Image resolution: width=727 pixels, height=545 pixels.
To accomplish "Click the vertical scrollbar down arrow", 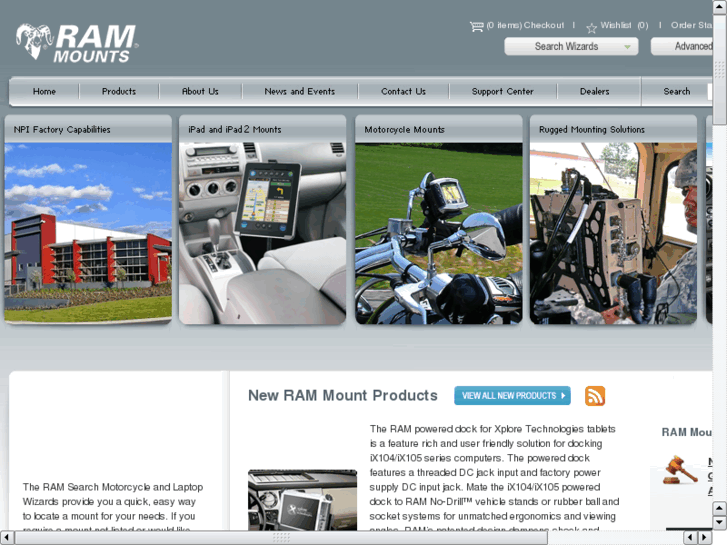I will [719, 523].
